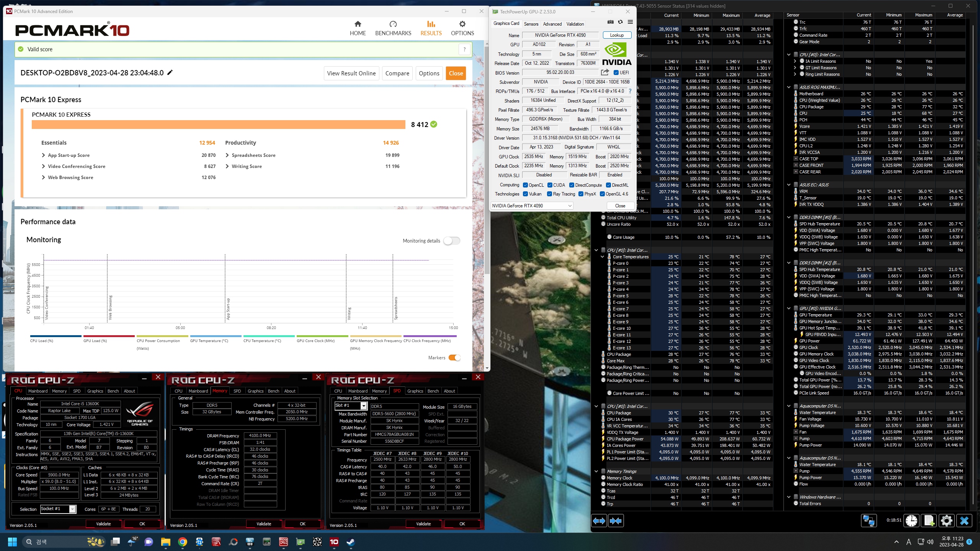Open GPU-Z hamburger menu
980x551 pixels.
[x=630, y=22]
